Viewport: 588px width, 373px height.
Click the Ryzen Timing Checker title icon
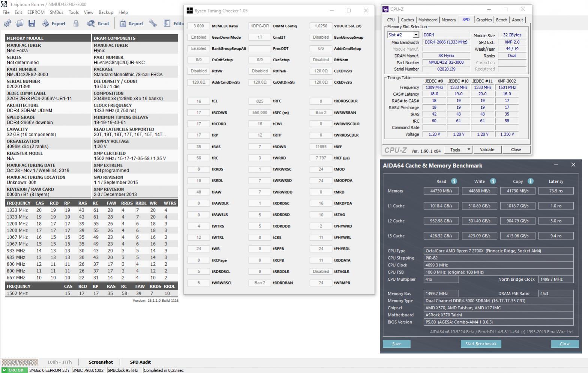[x=189, y=11]
